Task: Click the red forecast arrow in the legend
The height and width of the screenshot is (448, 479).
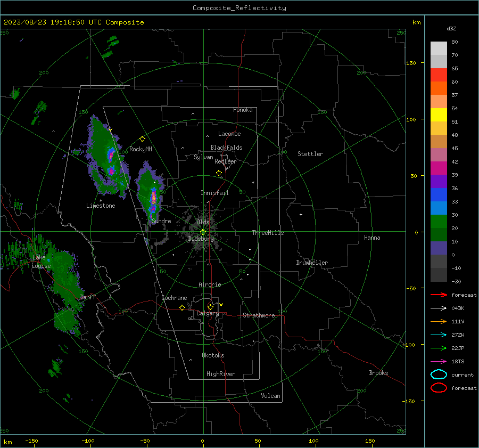Action: pyautogui.click(x=439, y=295)
